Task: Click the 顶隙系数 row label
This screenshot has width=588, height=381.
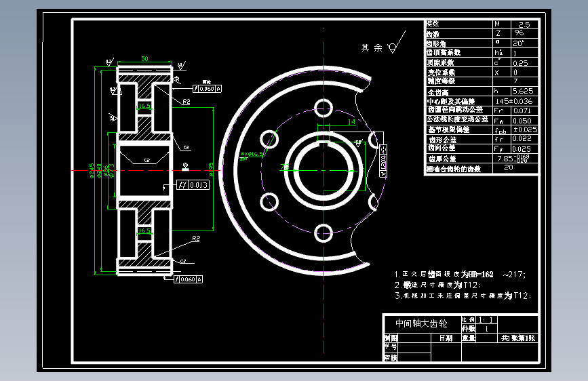Action: pos(440,62)
